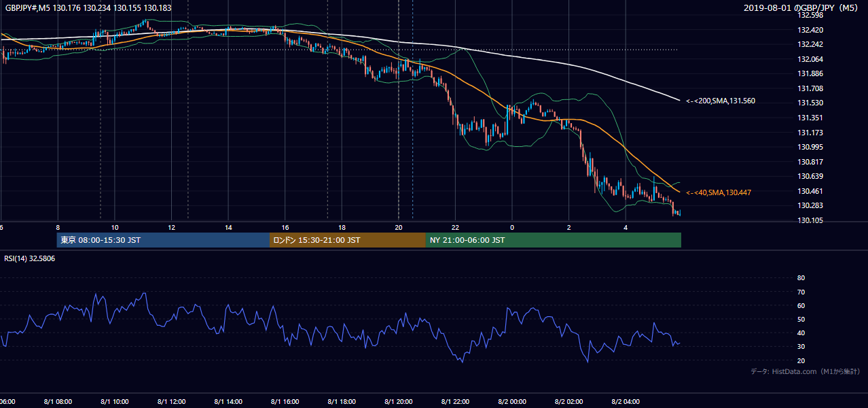Select the 8/1 14:00 time axis label
The width and height of the screenshot is (868, 408).
[228, 402]
